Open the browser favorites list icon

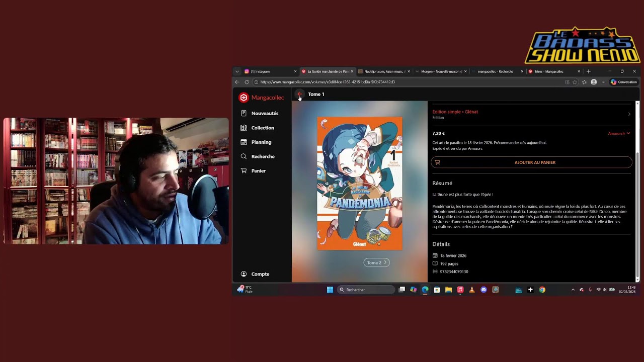coord(584,82)
